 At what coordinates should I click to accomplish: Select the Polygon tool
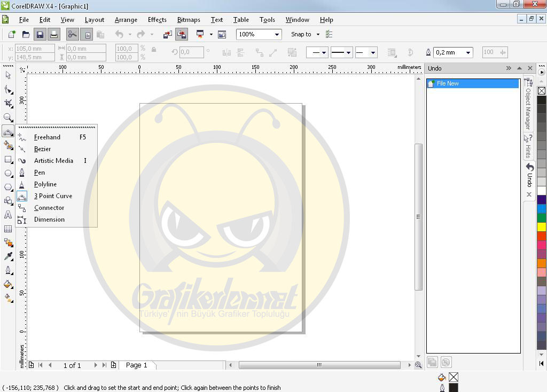(8, 187)
